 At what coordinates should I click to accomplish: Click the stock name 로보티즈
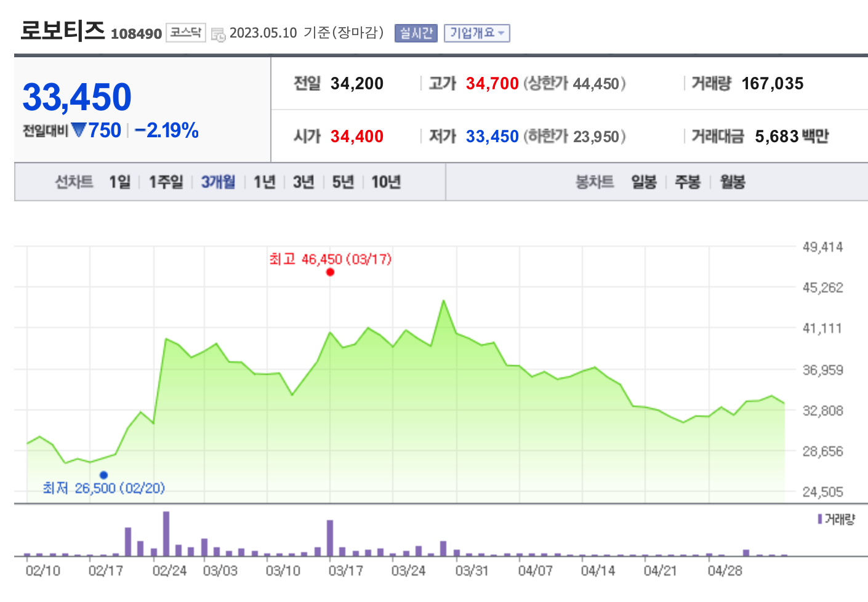[63, 31]
